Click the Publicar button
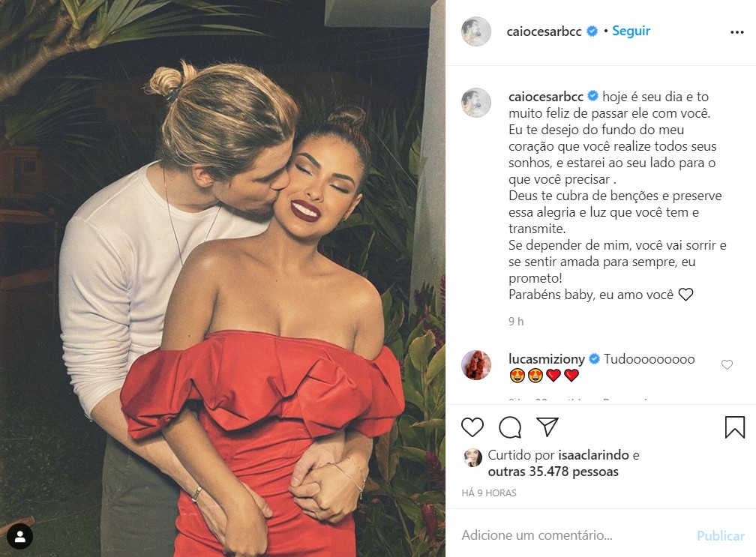Viewport: 756px width, 557px height. 720,535
